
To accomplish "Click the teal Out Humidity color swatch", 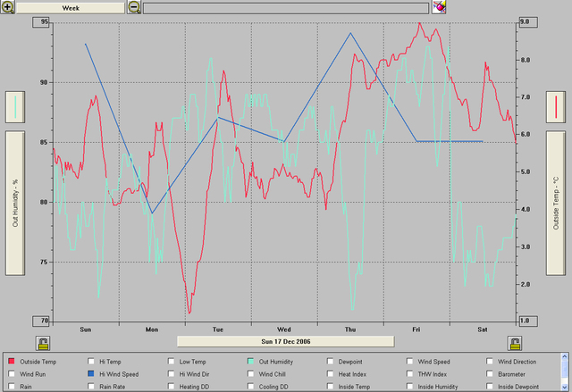I will (251, 362).
